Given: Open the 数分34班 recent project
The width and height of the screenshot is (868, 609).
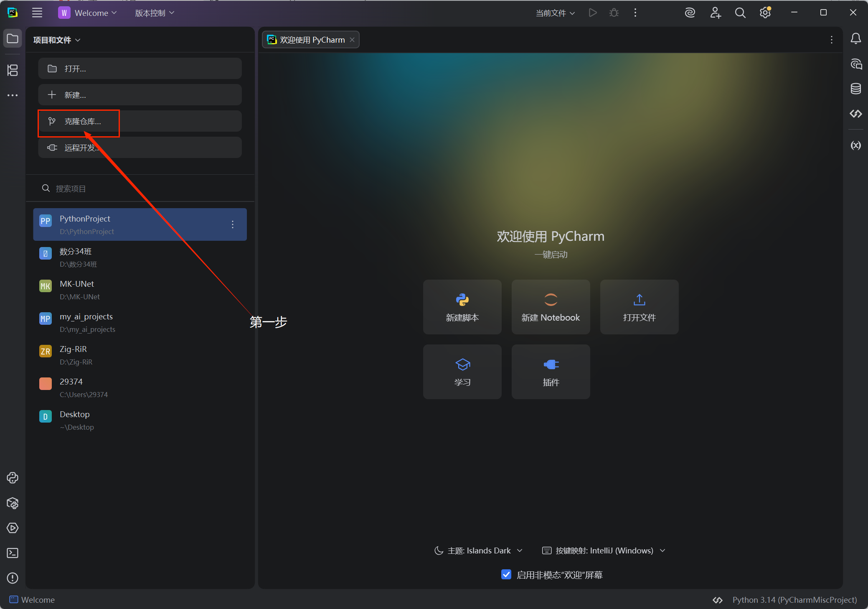Looking at the screenshot, I should click(140, 257).
